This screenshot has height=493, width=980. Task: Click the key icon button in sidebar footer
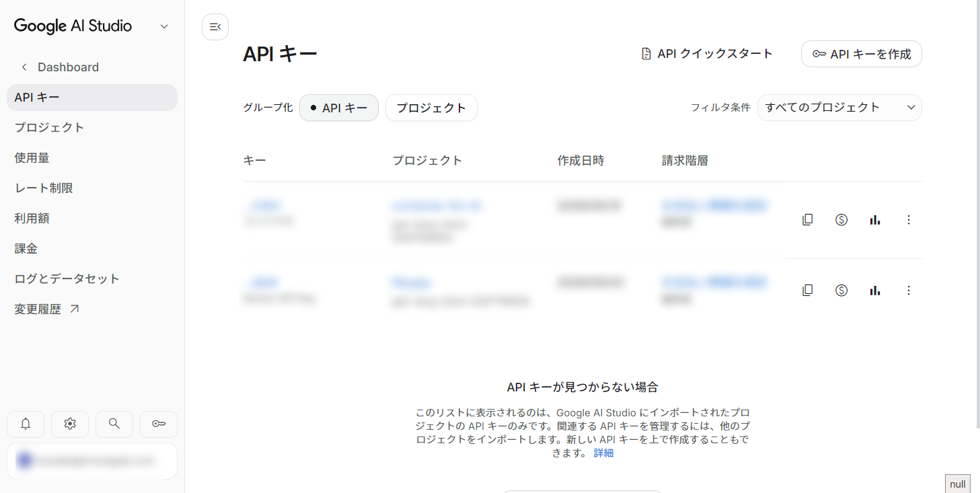pyautogui.click(x=159, y=424)
